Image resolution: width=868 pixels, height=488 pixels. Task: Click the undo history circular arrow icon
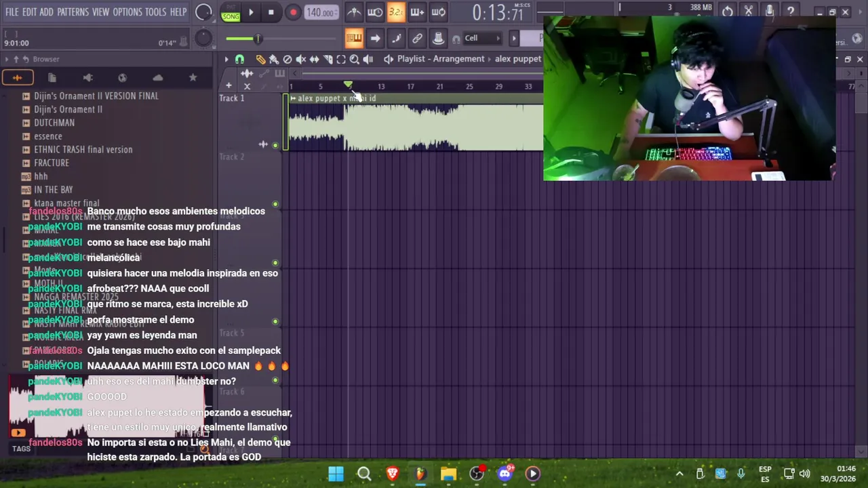pyautogui.click(x=728, y=12)
